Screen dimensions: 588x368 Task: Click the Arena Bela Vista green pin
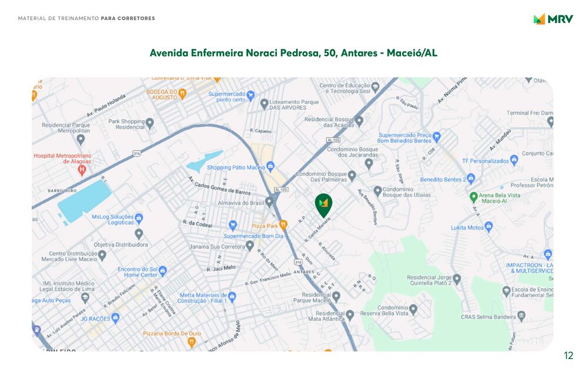(x=473, y=197)
